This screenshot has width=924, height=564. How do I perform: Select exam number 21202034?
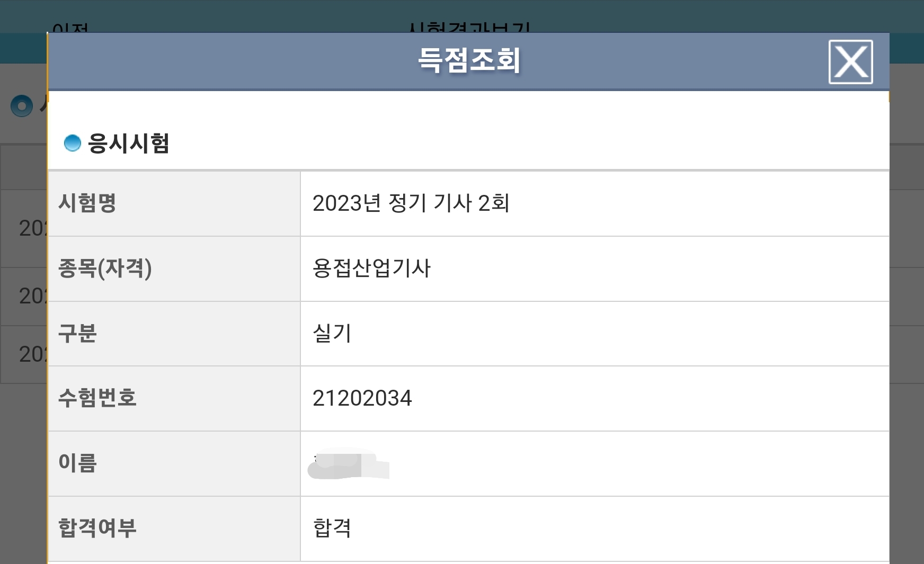click(362, 398)
